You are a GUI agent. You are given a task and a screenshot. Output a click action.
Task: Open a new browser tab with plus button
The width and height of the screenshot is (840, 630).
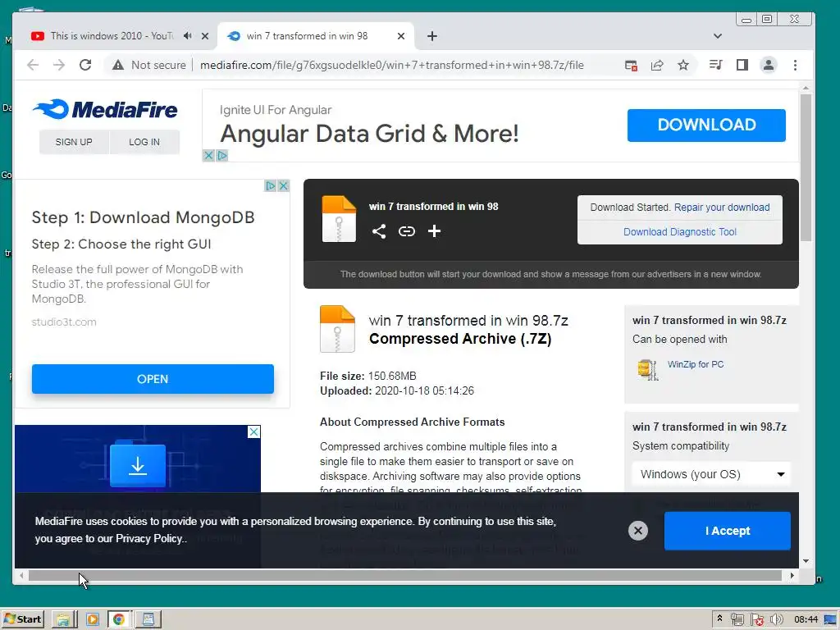(432, 36)
